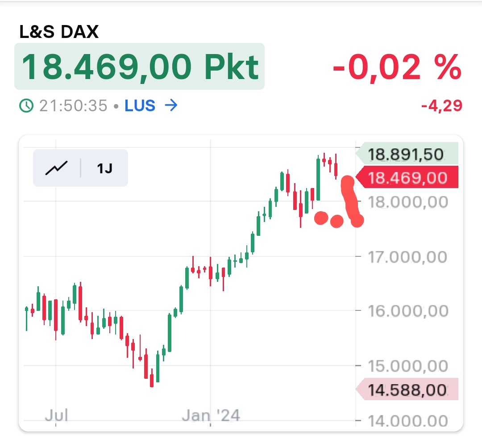Select the green 18.891,50 high price tag
This screenshot has height=448, width=482.
point(407,155)
